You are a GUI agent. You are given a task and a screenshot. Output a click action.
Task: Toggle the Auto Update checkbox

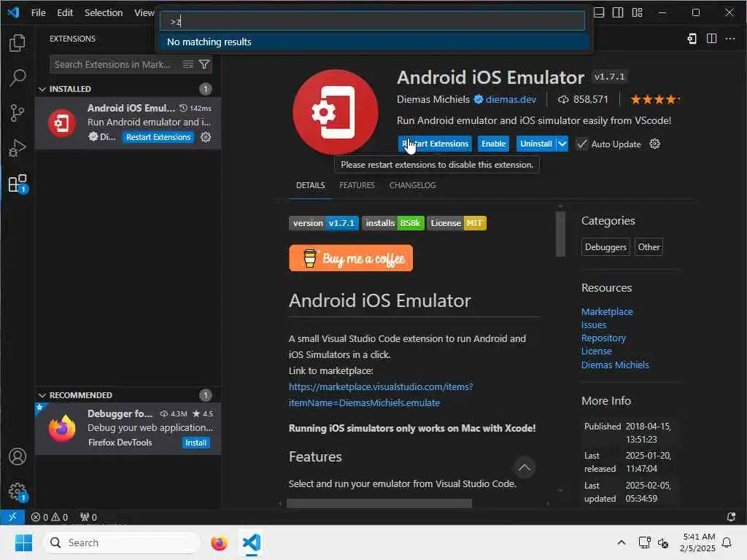click(x=581, y=144)
